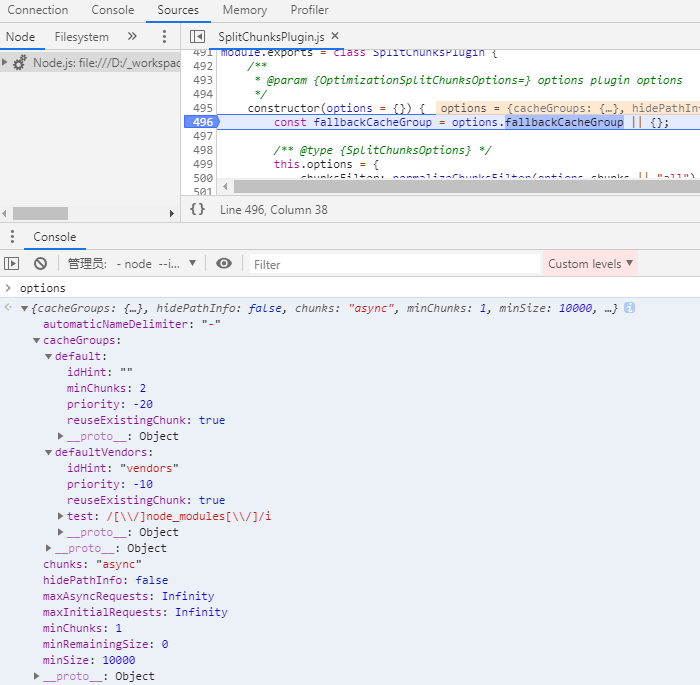Click navigator scrollbar right arrow
This screenshot has width=700, height=685.
click(171, 213)
